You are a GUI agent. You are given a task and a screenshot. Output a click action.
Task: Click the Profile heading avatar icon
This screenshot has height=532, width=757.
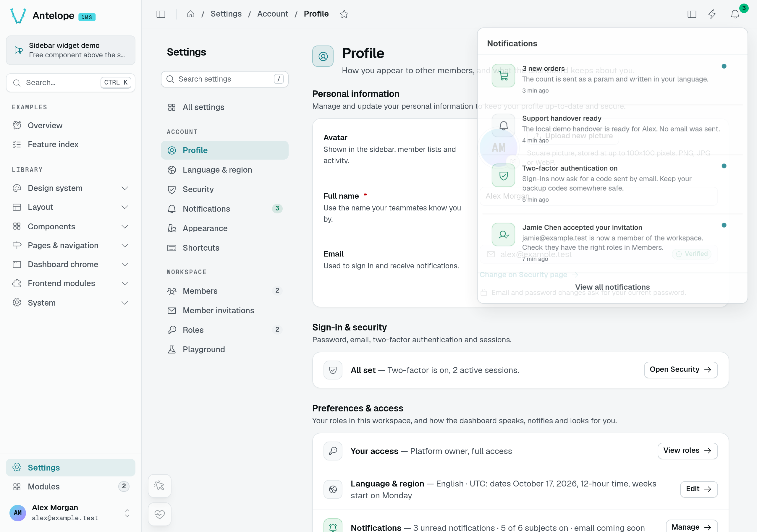coord(323,56)
